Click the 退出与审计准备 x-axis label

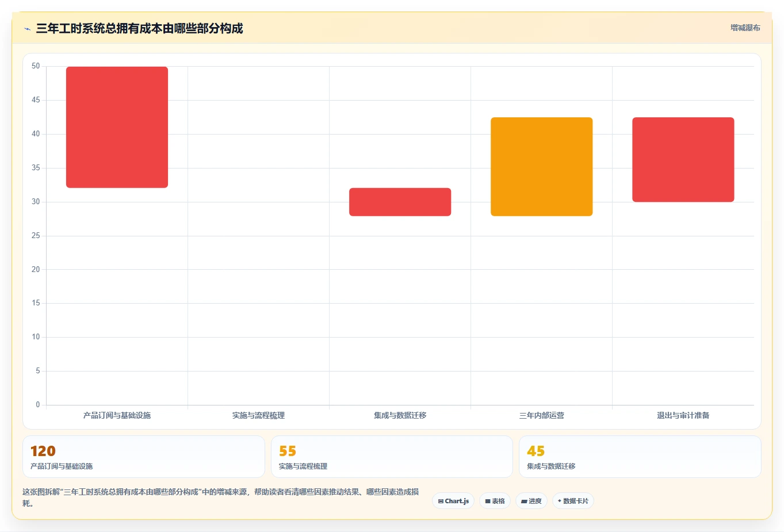683,415
